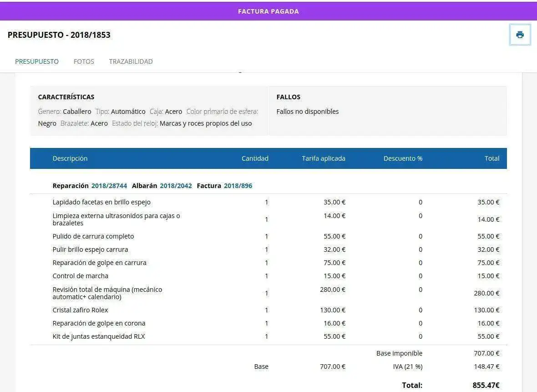Click the Descripción column header

click(x=70, y=158)
